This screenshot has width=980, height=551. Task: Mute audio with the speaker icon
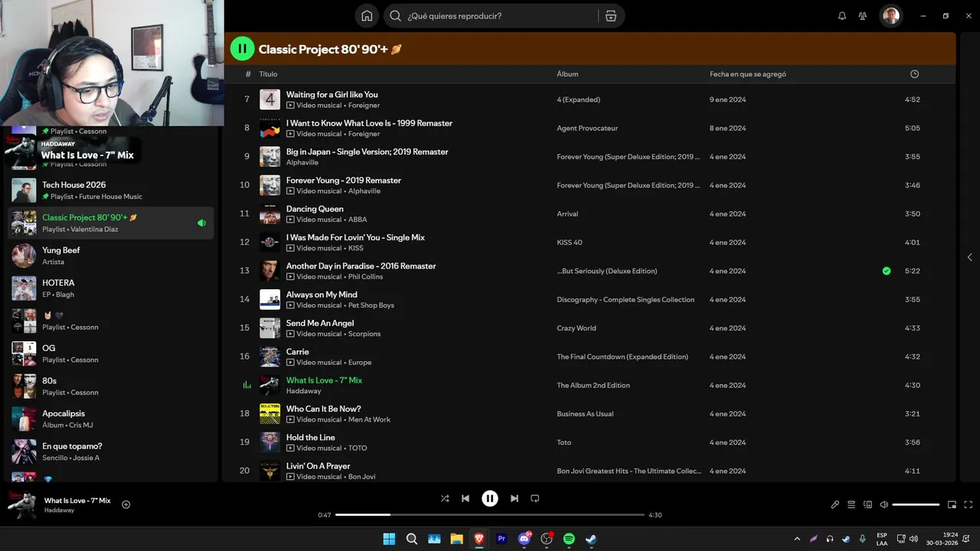click(x=884, y=504)
